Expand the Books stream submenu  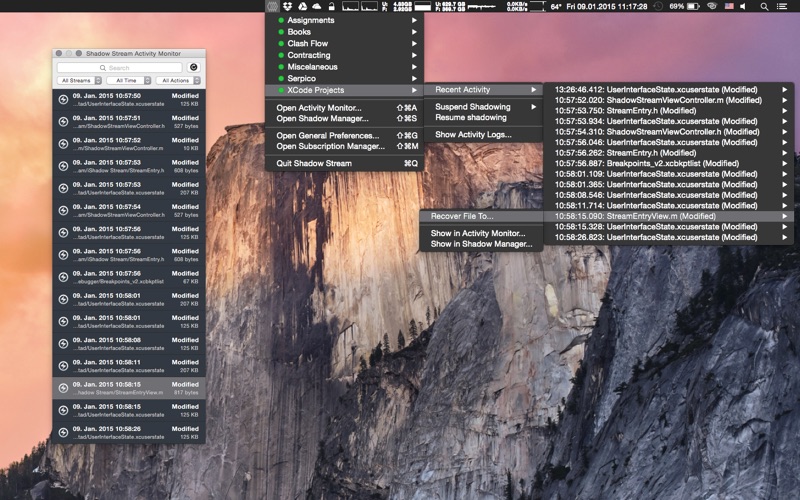[x=344, y=32]
